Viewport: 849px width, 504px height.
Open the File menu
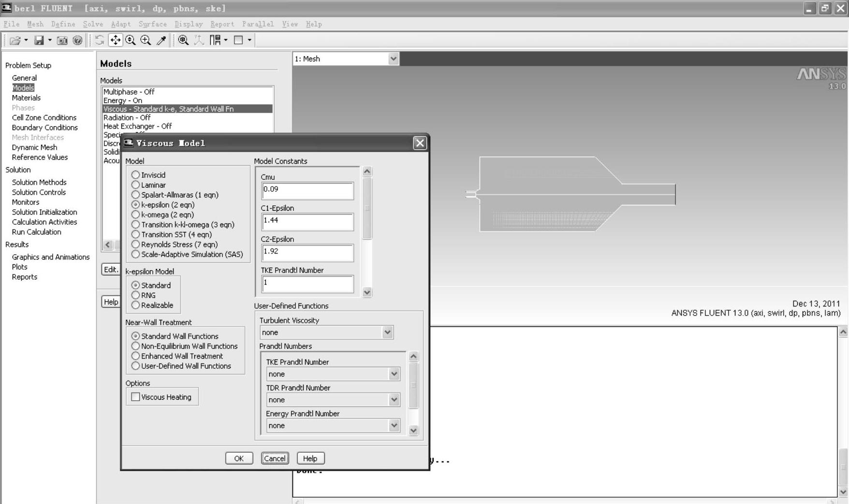click(12, 24)
